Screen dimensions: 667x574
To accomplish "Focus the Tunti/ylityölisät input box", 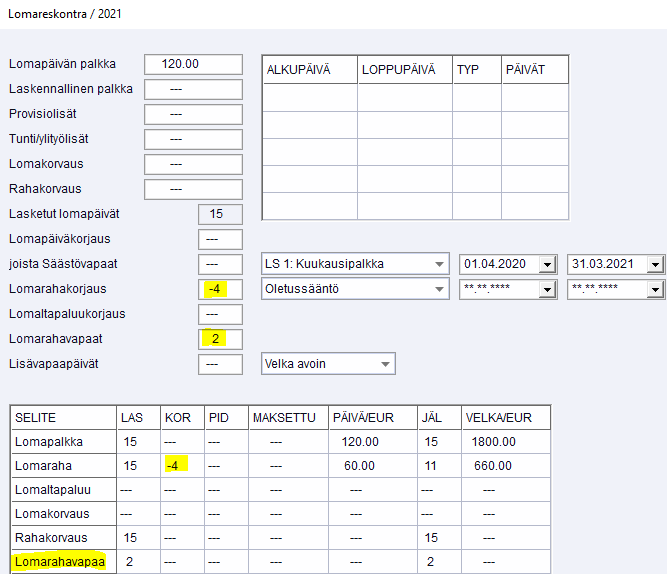I will [x=193, y=139].
